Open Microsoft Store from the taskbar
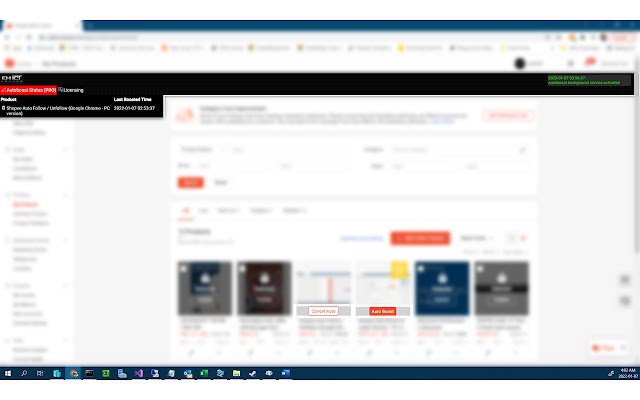 (57, 373)
